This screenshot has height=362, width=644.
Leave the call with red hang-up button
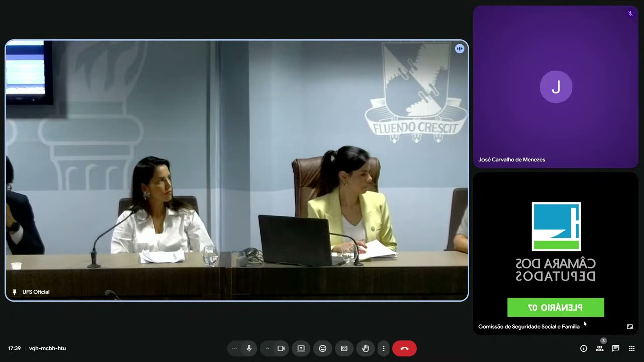point(405,348)
